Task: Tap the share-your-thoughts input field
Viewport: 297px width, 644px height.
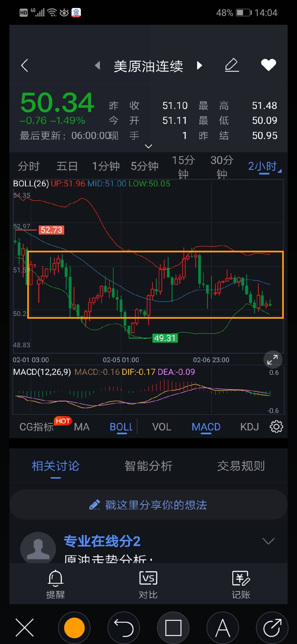Action: pos(148,504)
